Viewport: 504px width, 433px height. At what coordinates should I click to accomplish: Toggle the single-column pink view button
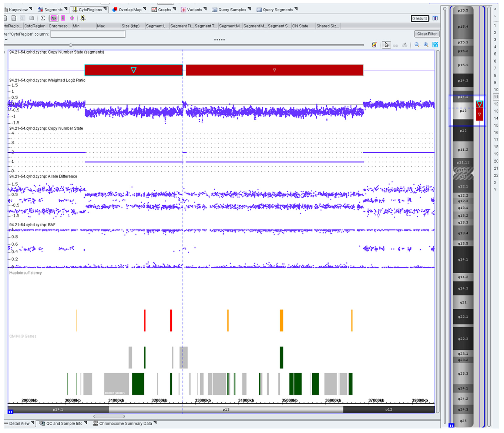tap(63, 18)
